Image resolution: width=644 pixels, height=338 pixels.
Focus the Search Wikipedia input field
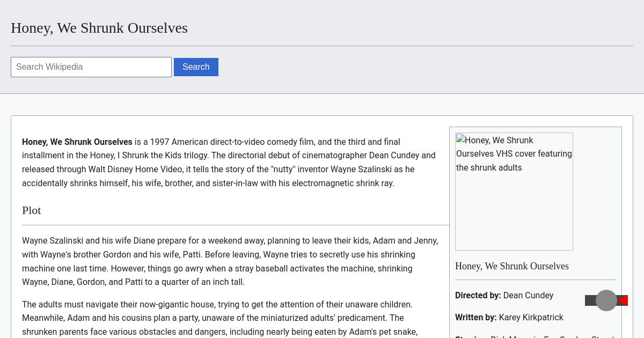[x=91, y=67]
